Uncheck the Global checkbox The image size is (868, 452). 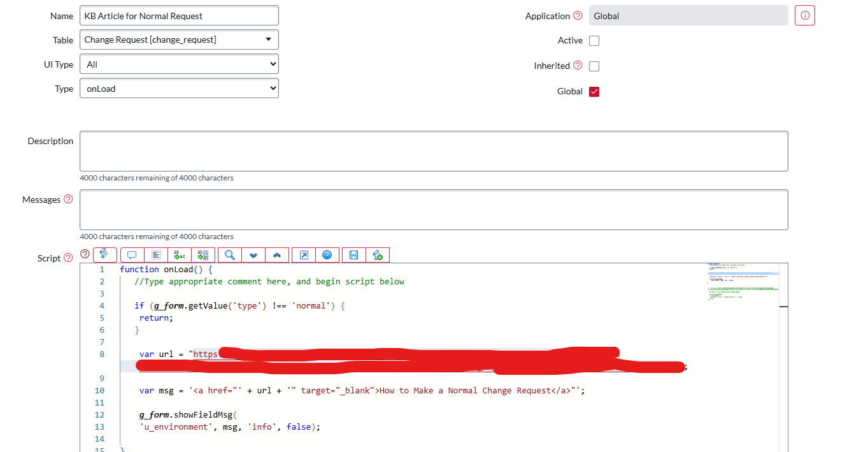coord(593,91)
